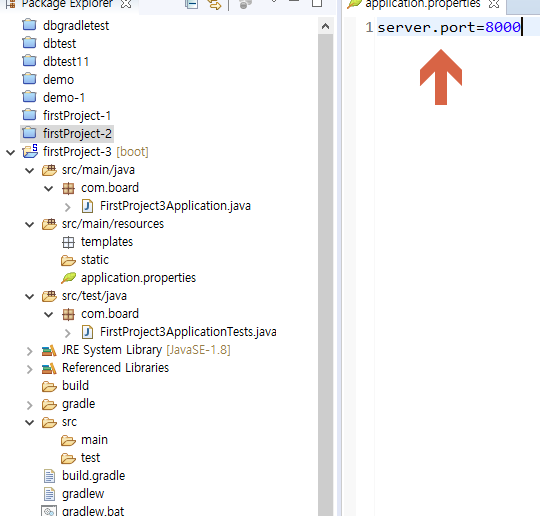Screen dimensions: 540x516
Task: Click the main folder icon under src
Action: point(68,440)
